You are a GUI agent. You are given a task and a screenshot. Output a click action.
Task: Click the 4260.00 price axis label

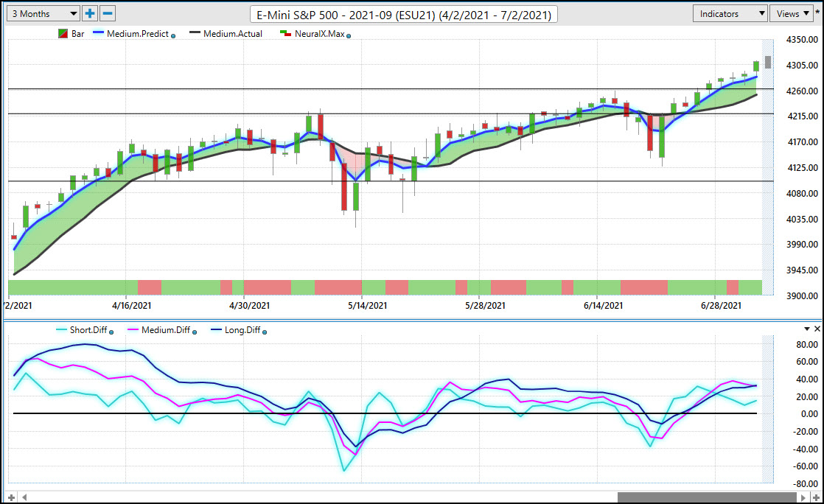[x=802, y=91]
